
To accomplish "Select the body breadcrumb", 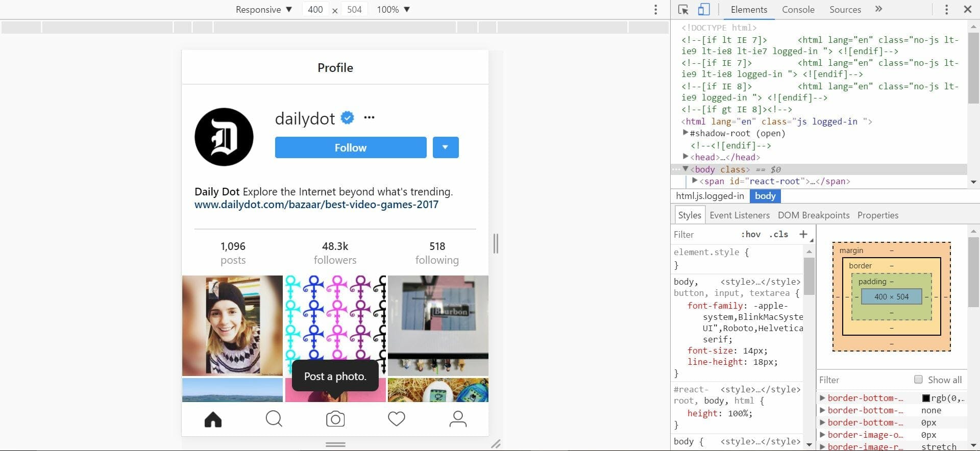I will (765, 196).
